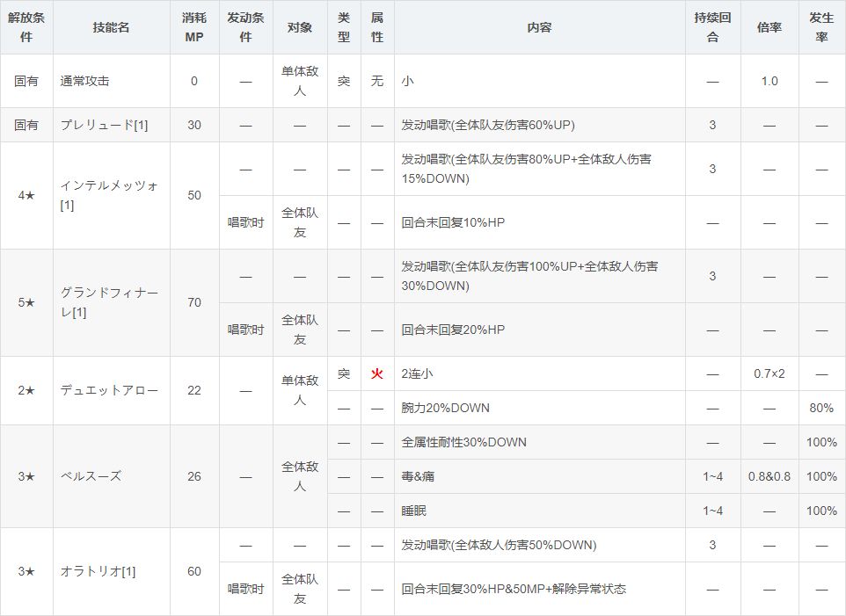The width and height of the screenshot is (846, 616).
Task: Select the skill name プレリュード[1]
Action: pos(104,125)
